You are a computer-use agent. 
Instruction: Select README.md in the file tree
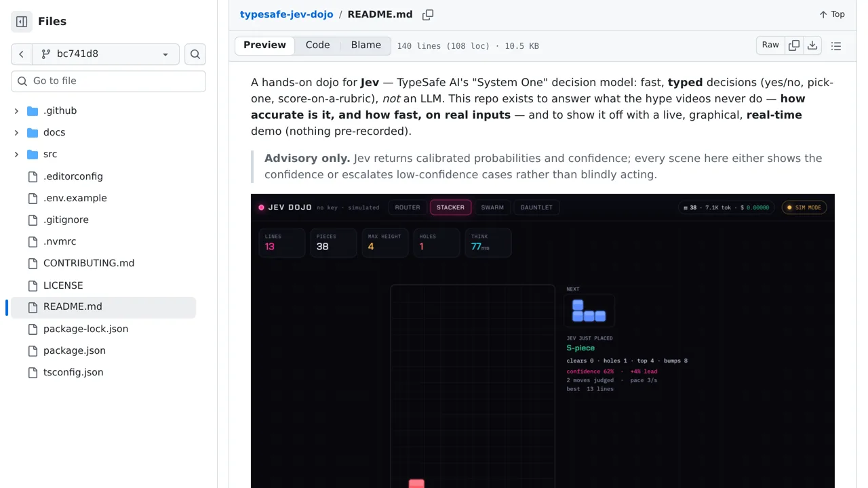click(x=102, y=307)
